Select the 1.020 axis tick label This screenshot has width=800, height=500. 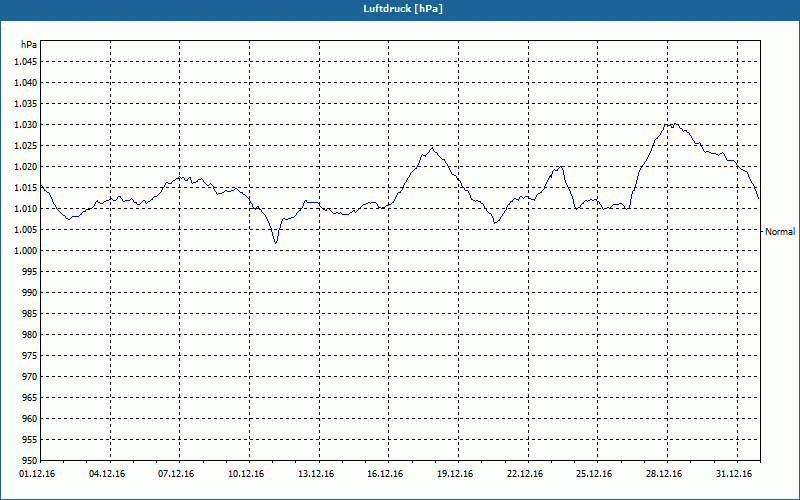point(26,167)
